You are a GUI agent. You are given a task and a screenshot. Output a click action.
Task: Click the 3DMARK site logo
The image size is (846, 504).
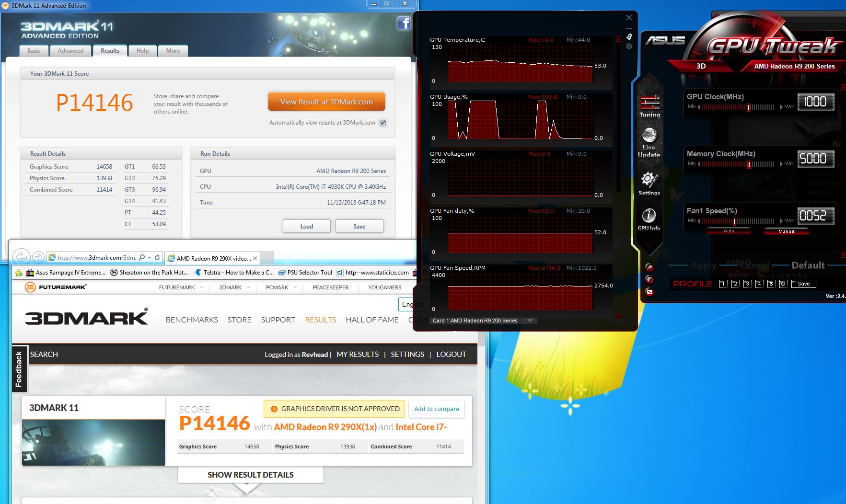[x=86, y=317]
